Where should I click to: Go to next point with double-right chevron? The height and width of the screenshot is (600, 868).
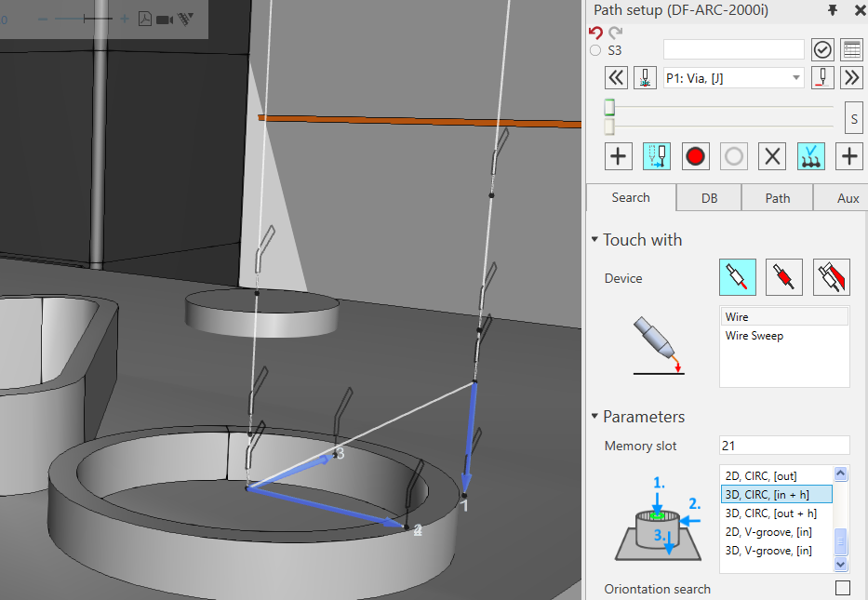pyautogui.click(x=850, y=78)
